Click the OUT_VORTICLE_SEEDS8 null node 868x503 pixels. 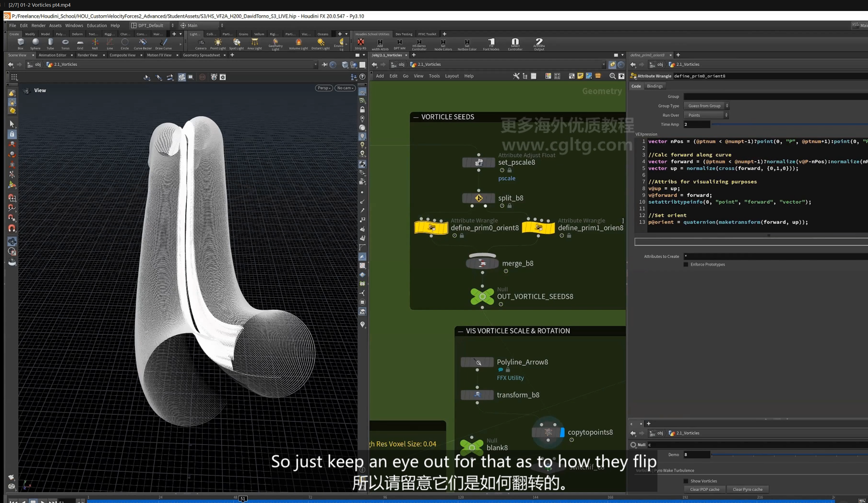tap(482, 296)
